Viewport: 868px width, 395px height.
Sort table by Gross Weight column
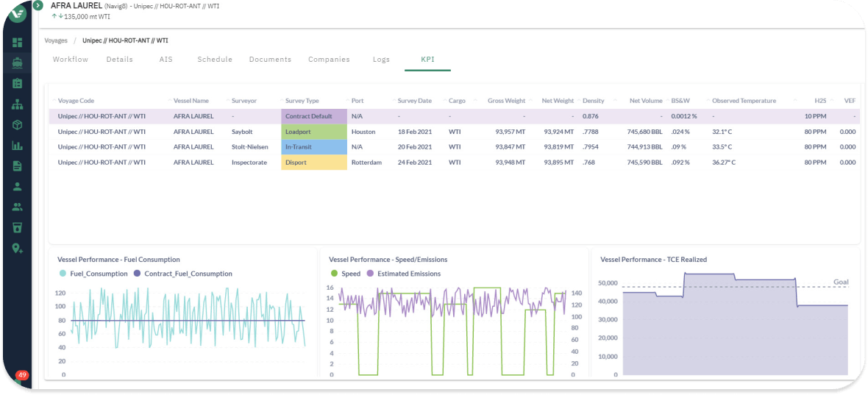[506, 101]
